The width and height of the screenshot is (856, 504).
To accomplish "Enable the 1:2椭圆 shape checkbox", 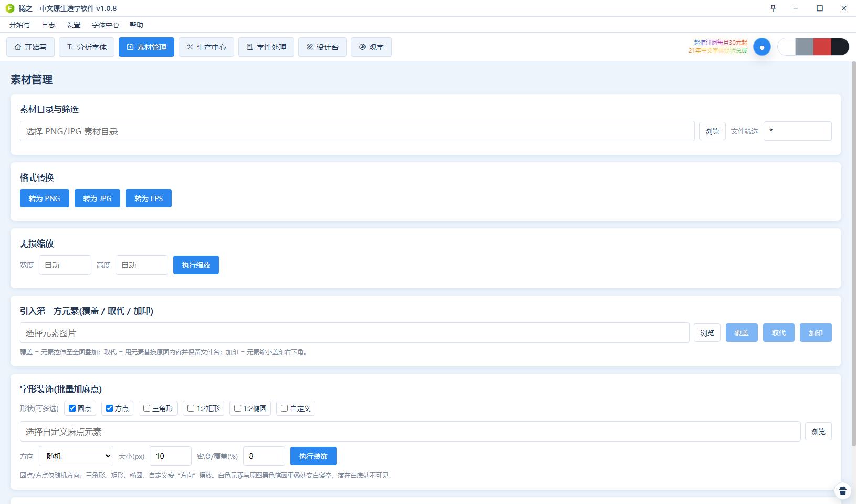I will (237, 408).
